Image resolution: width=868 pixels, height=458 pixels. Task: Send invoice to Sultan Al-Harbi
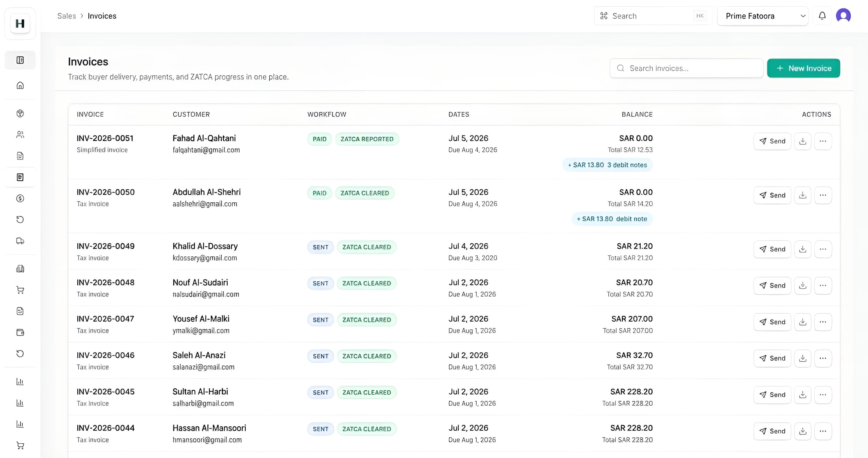point(772,395)
